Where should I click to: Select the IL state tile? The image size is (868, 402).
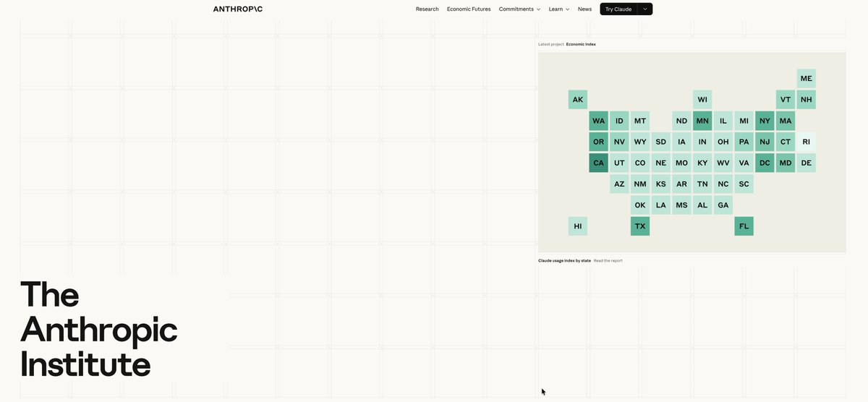(723, 121)
